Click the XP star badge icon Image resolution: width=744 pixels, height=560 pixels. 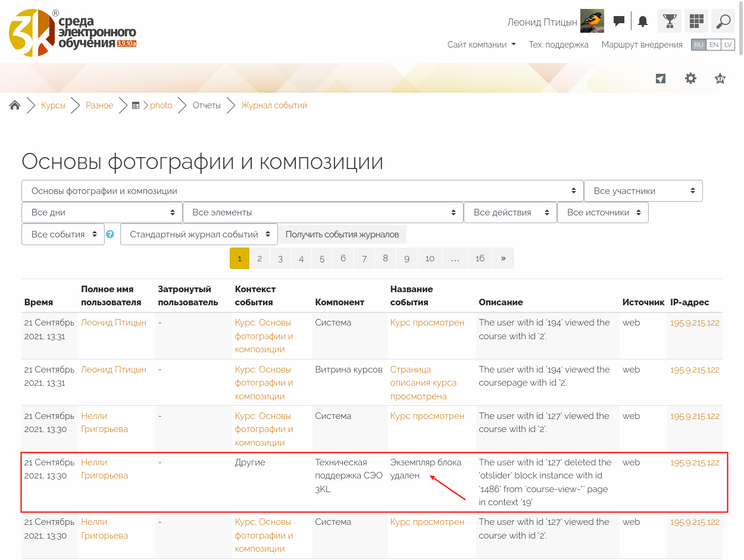[x=720, y=79]
